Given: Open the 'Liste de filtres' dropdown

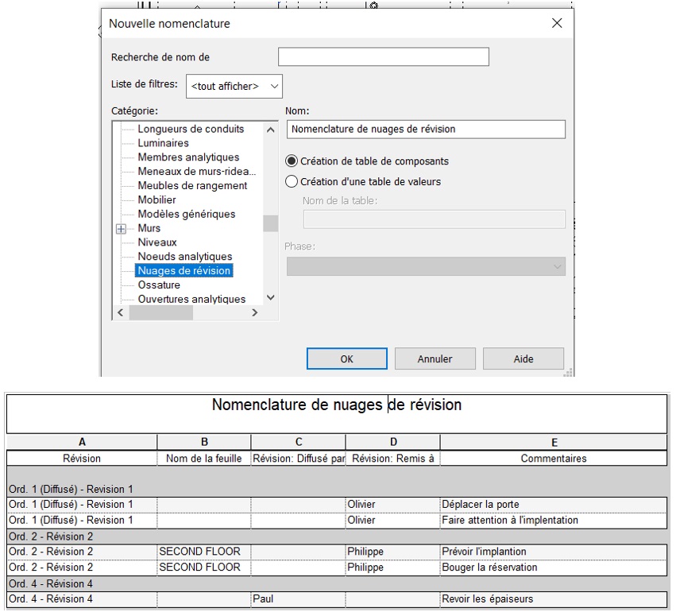Looking at the screenshot, I should point(234,86).
